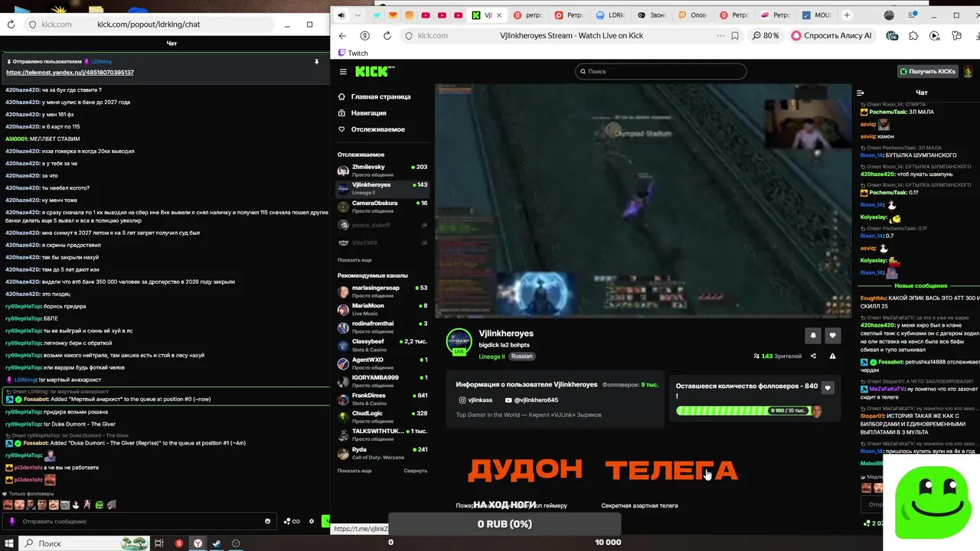Image resolution: width=980 pixels, height=551 pixels.
Task: Click Спросить Алису AI button
Action: pyautogui.click(x=831, y=35)
